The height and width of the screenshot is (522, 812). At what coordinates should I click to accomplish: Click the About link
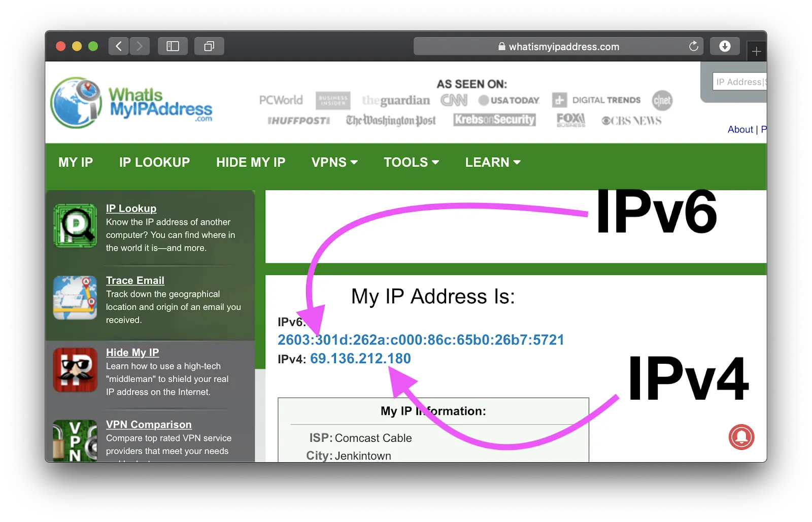pyautogui.click(x=740, y=129)
